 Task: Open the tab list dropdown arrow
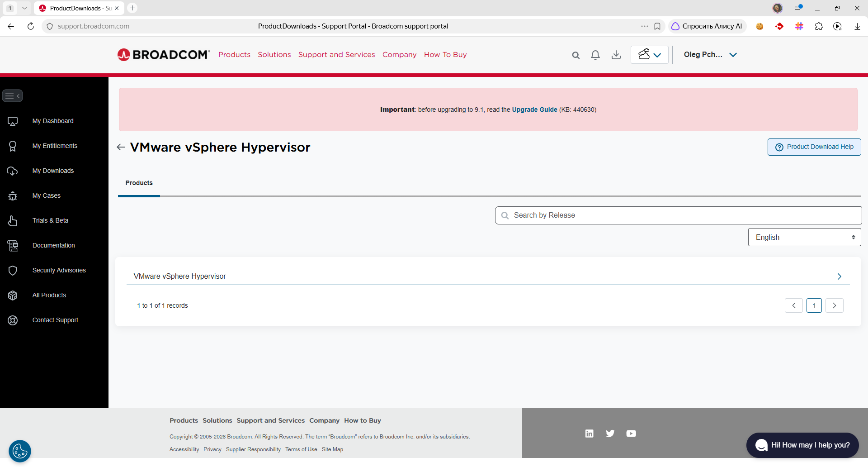pos(24,8)
